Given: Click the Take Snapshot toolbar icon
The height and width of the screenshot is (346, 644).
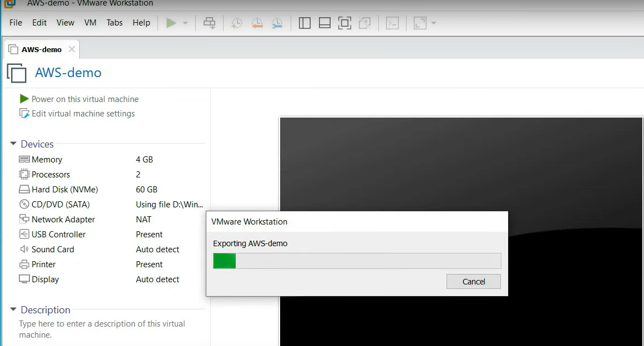Looking at the screenshot, I should pyautogui.click(x=236, y=23).
